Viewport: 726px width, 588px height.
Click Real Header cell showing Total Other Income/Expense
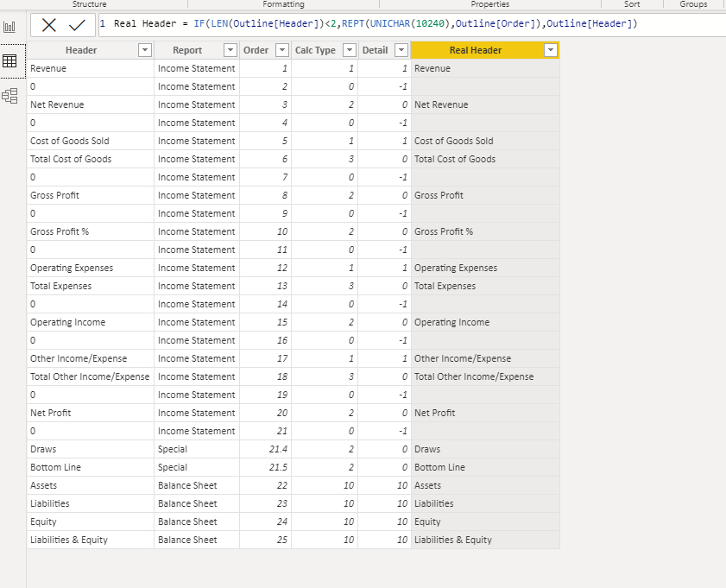pos(485,376)
